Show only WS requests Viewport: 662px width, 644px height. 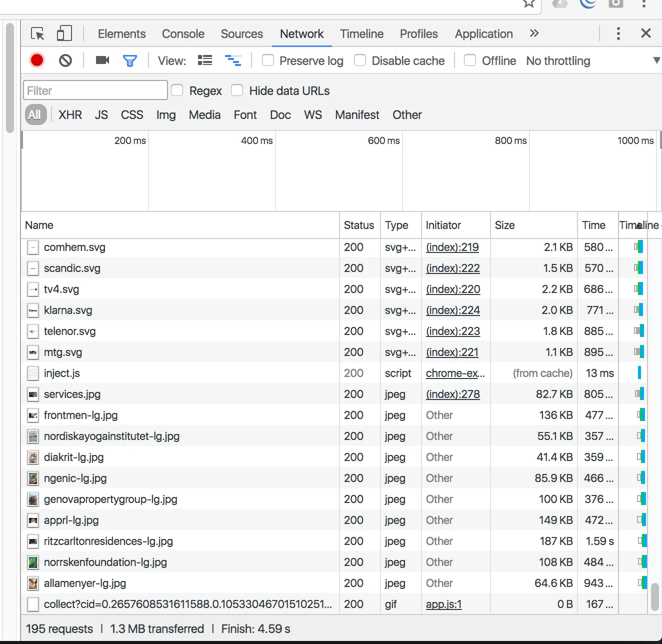(313, 115)
